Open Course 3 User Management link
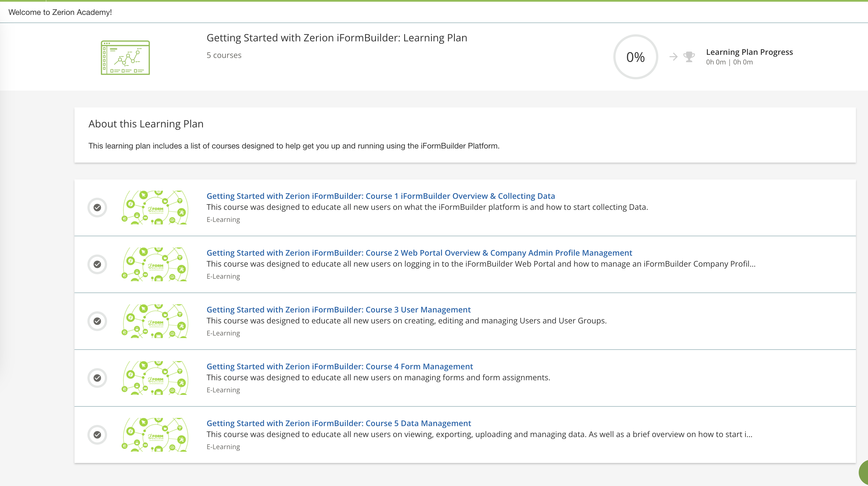868x486 pixels. [x=339, y=310]
